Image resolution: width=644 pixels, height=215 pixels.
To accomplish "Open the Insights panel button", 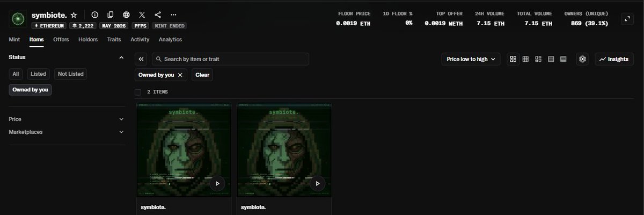I will coord(614,59).
